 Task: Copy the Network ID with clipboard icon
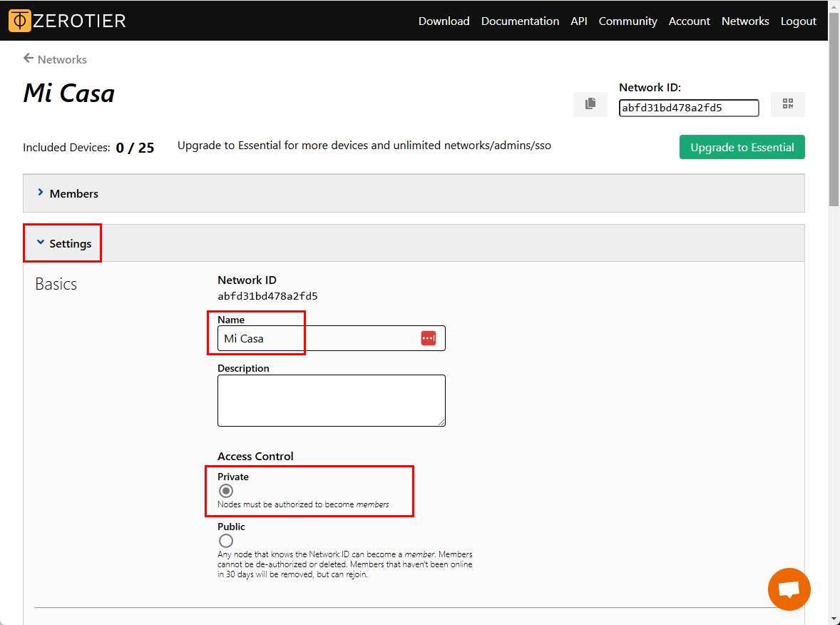click(x=590, y=104)
